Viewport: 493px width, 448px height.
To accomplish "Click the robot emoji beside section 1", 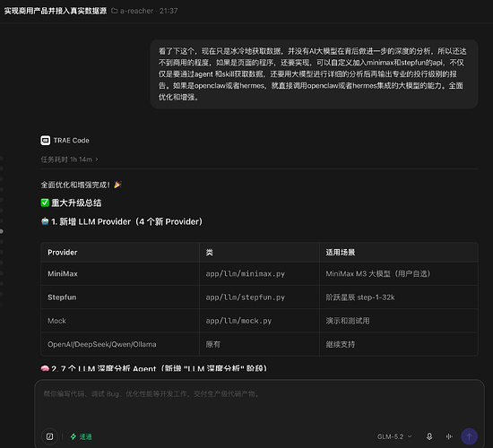I will click(45, 221).
